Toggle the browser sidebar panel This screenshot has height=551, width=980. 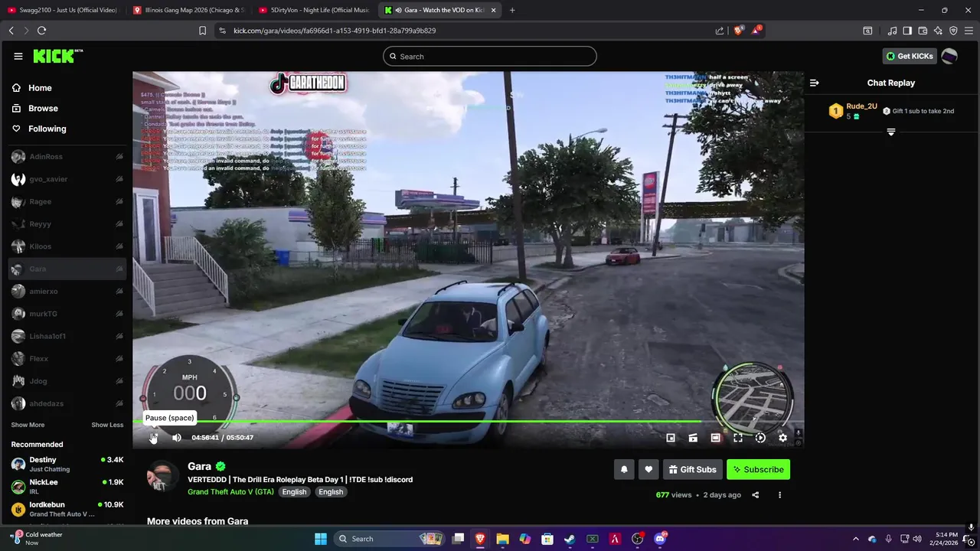[x=907, y=31]
